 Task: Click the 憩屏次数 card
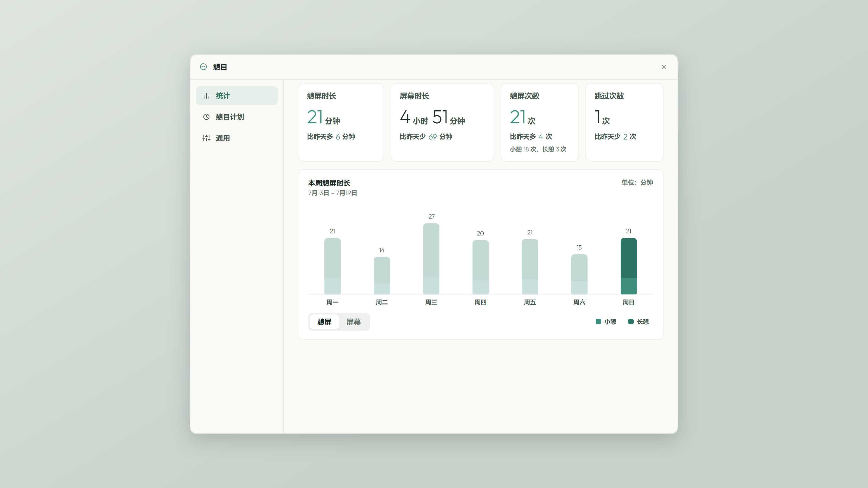[x=540, y=122]
